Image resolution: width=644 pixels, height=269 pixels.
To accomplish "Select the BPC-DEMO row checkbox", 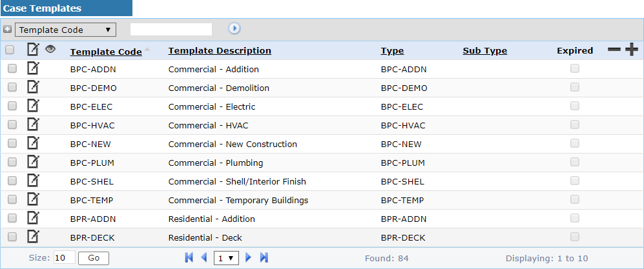I will click(12, 88).
